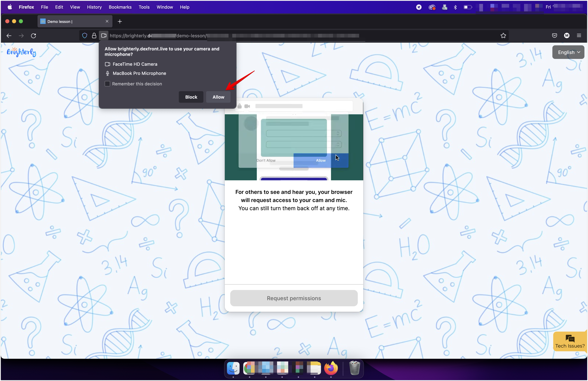Open Firefox from the Dock
Viewport: 588px width, 381px height.
(x=331, y=368)
